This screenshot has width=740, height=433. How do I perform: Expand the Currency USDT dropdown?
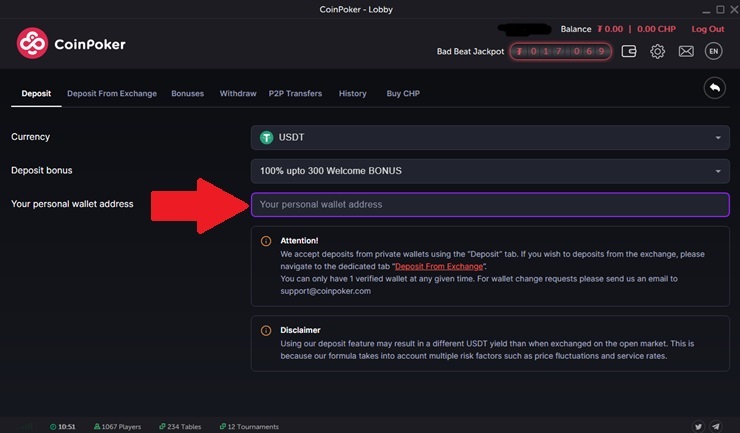(x=490, y=137)
